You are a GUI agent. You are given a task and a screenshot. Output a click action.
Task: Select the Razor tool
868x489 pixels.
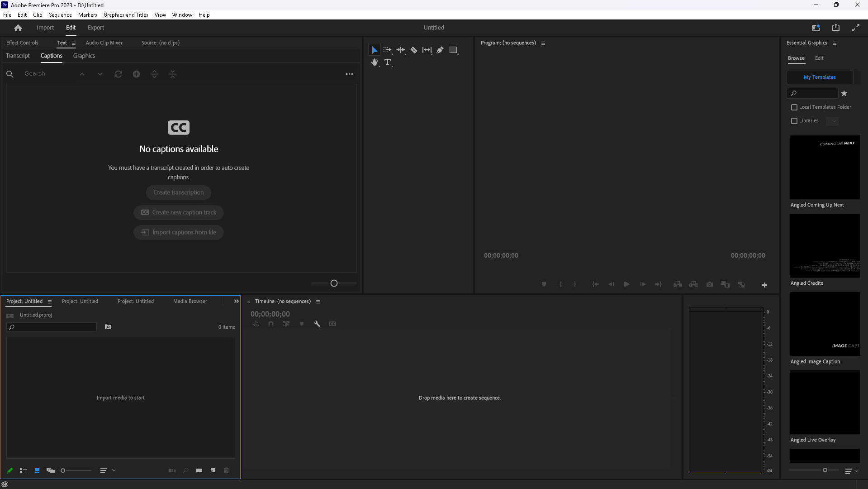click(x=414, y=50)
